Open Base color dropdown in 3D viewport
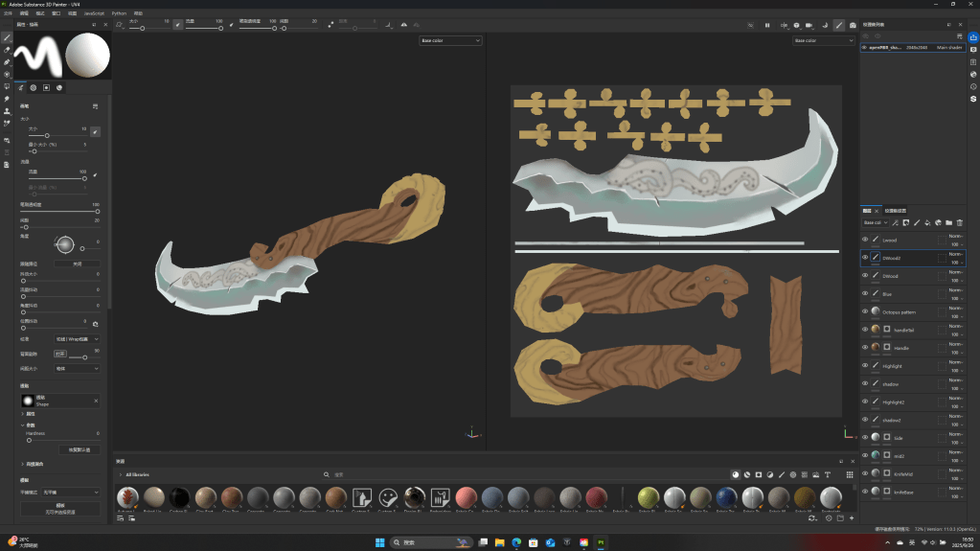Image resolution: width=980 pixels, height=551 pixels. click(x=450, y=40)
